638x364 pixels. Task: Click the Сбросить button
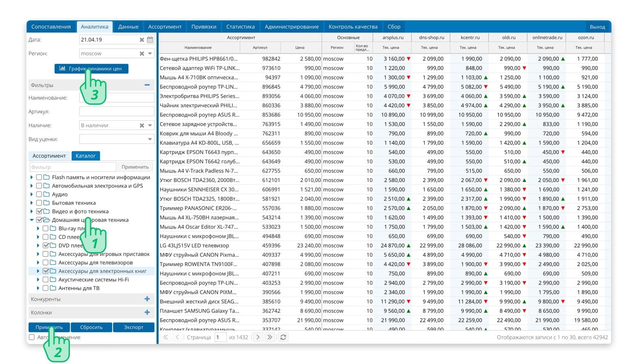click(x=91, y=327)
